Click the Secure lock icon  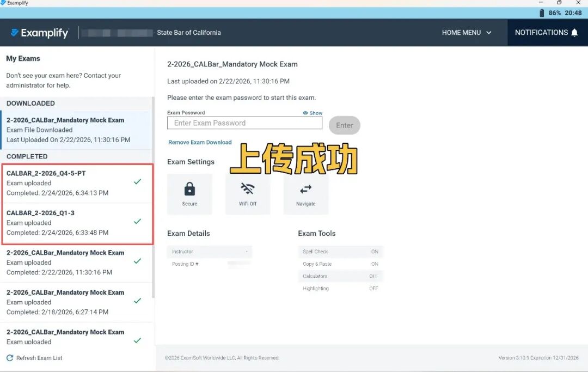[189, 189]
